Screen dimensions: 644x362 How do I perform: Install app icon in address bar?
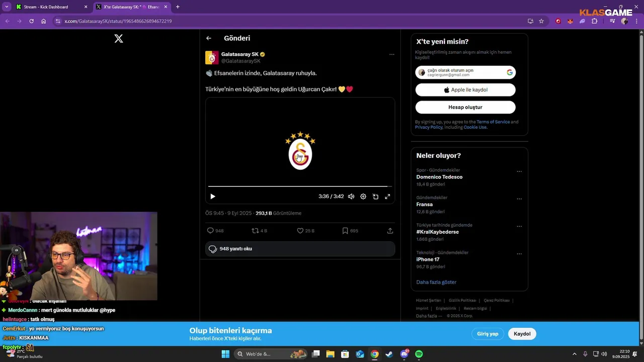530,21
